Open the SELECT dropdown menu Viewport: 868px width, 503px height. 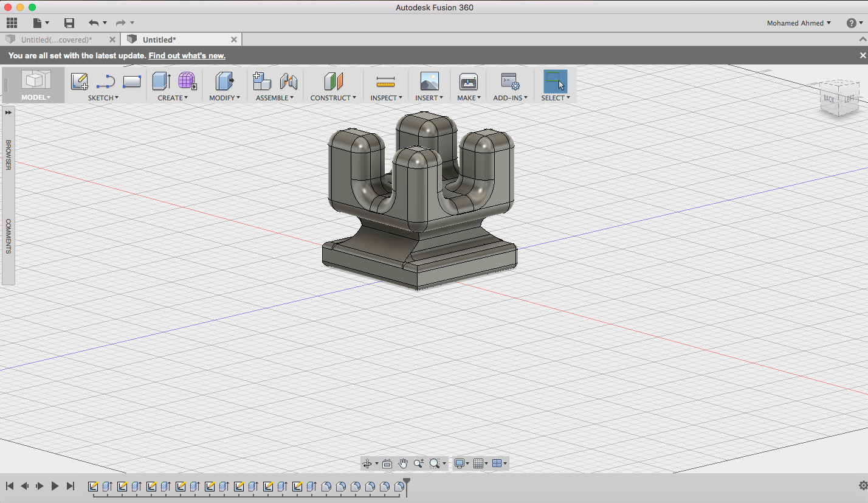(556, 97)
